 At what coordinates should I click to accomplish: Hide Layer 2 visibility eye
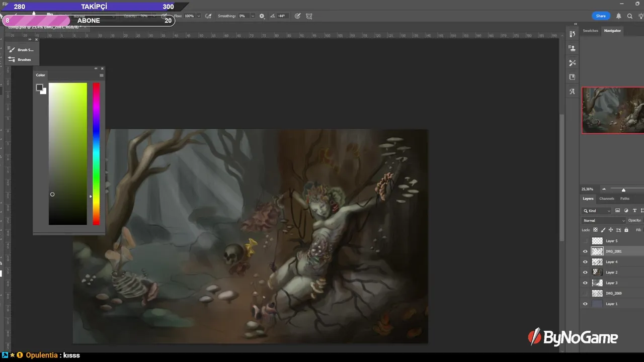point(585,273)
